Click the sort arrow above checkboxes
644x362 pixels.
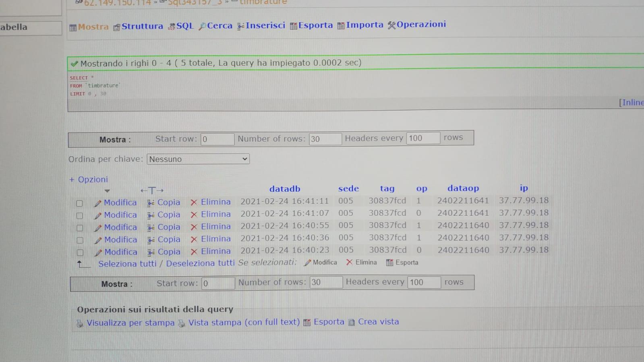click(x=107, y=191)
